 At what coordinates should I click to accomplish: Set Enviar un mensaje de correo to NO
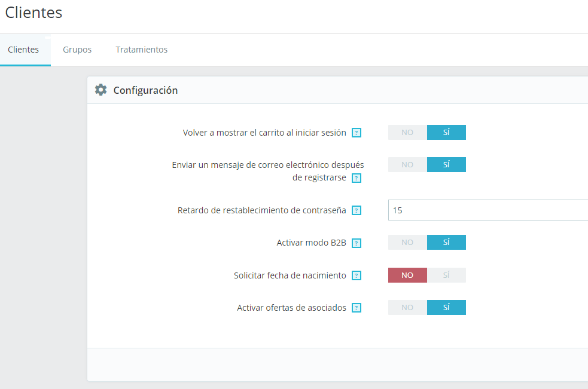pos(407,164)
